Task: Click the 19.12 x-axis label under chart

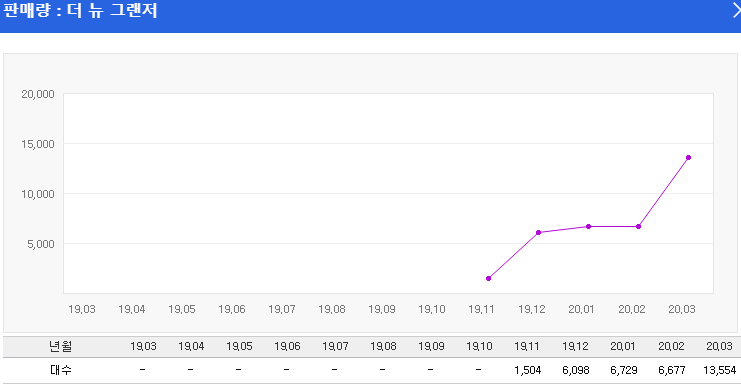Action: coord(532,309)
